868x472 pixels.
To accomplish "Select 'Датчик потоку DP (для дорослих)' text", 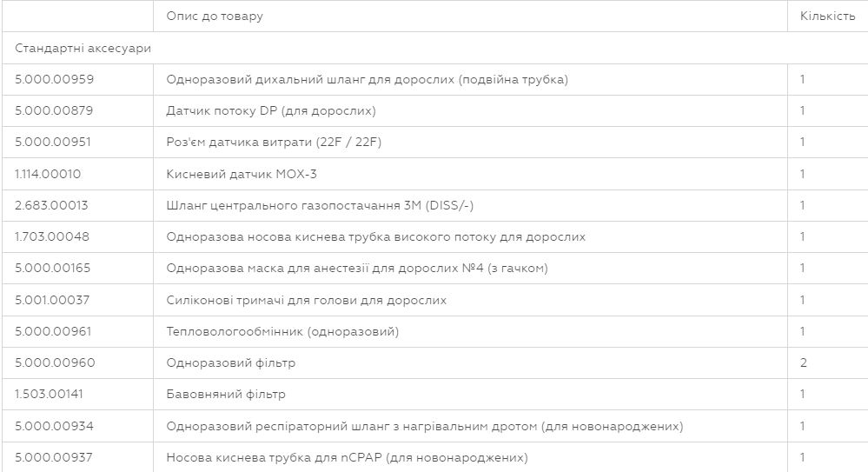I will [271, 110].
